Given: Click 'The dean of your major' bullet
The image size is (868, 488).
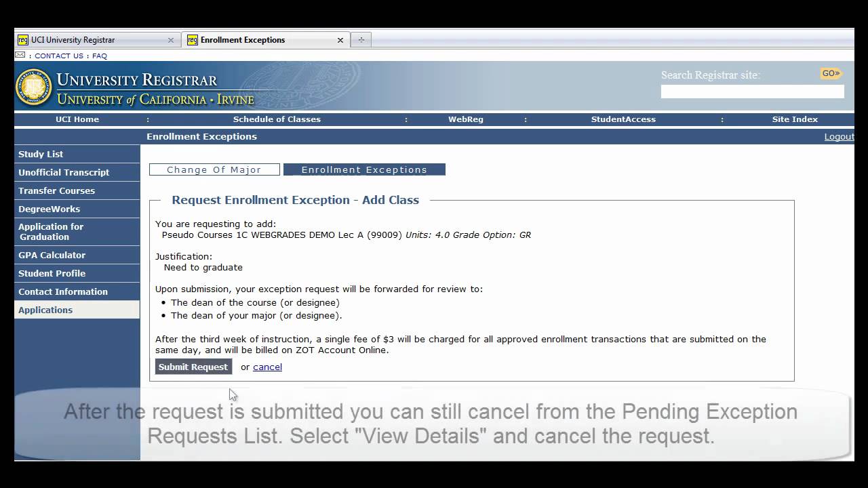Looking at the screenshot, I should (256, 316).
